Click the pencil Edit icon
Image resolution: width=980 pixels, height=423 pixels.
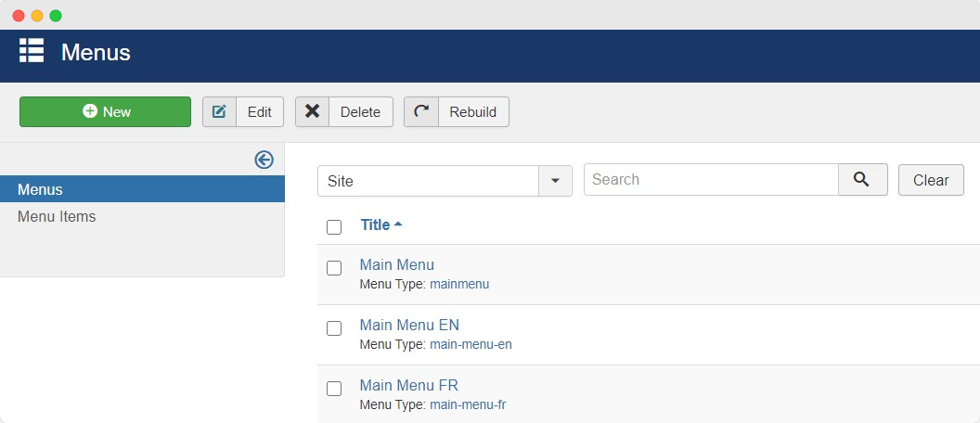[219, 112]
